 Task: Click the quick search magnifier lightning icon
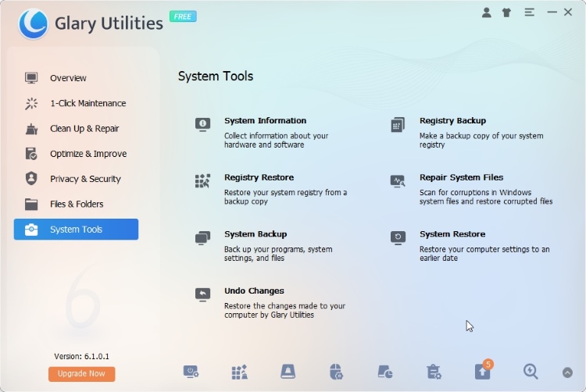tap(531, 372)
